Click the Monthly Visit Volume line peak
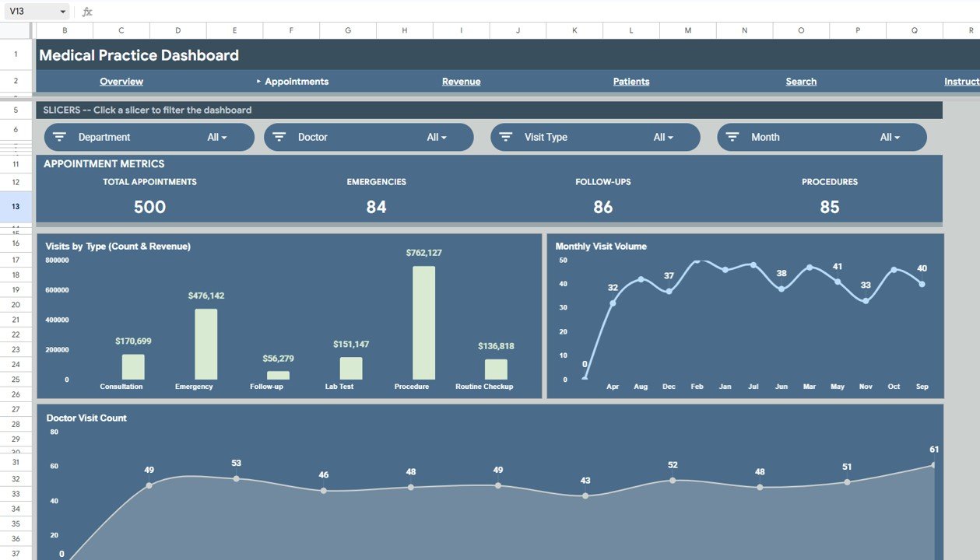Image resolution: width=980 pixels, height=560 pixels. pyautogui.click(x=697, y=263)
